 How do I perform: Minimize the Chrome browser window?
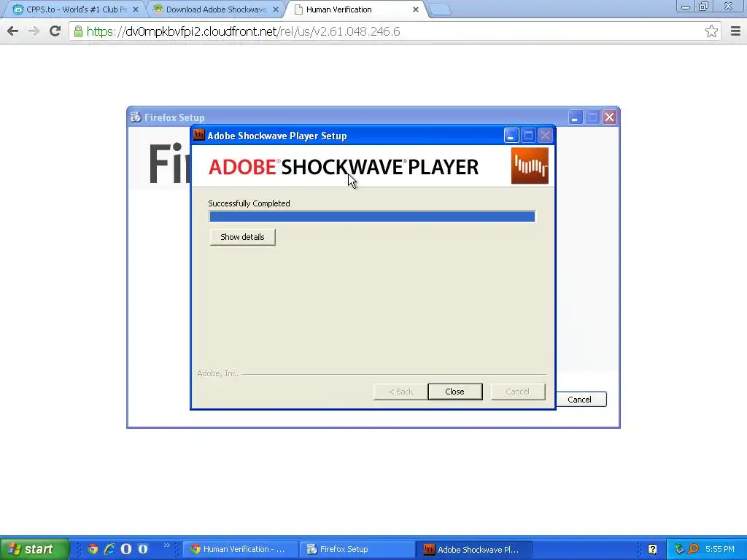pyautogui.click(x=686, y=7)
